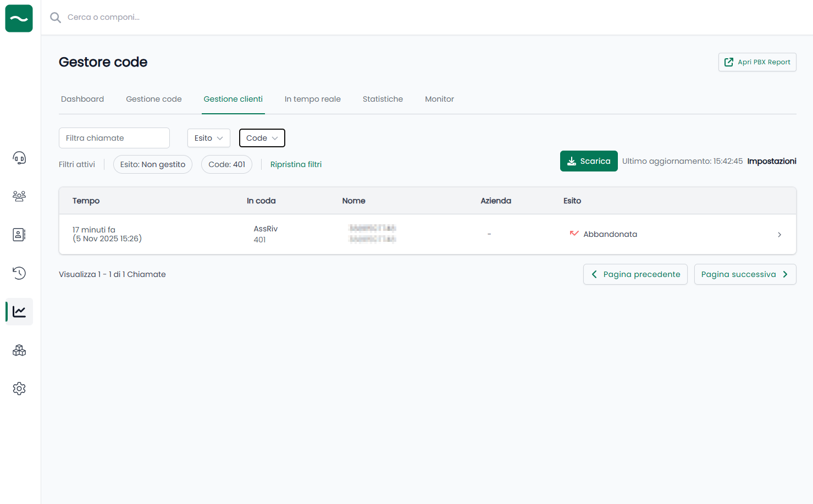Expand the Code filter dropdown
Viewport: 813px width, 504px height.
click(262, 138)
